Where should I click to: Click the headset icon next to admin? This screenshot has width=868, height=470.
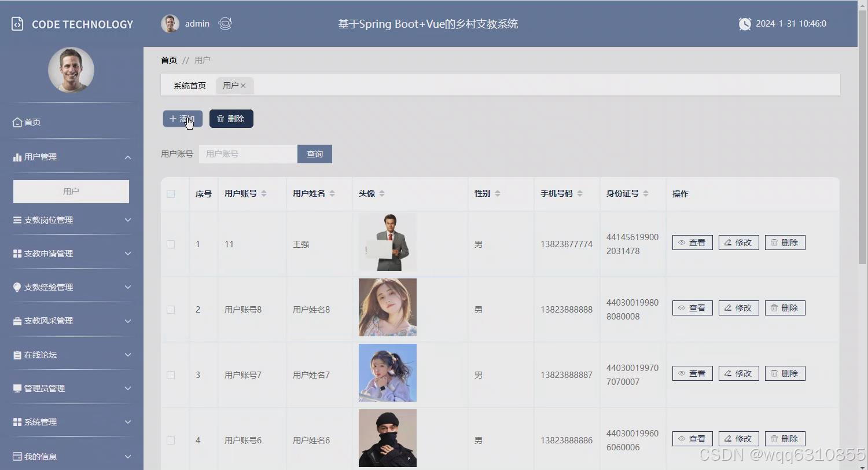tap(225, 24)
